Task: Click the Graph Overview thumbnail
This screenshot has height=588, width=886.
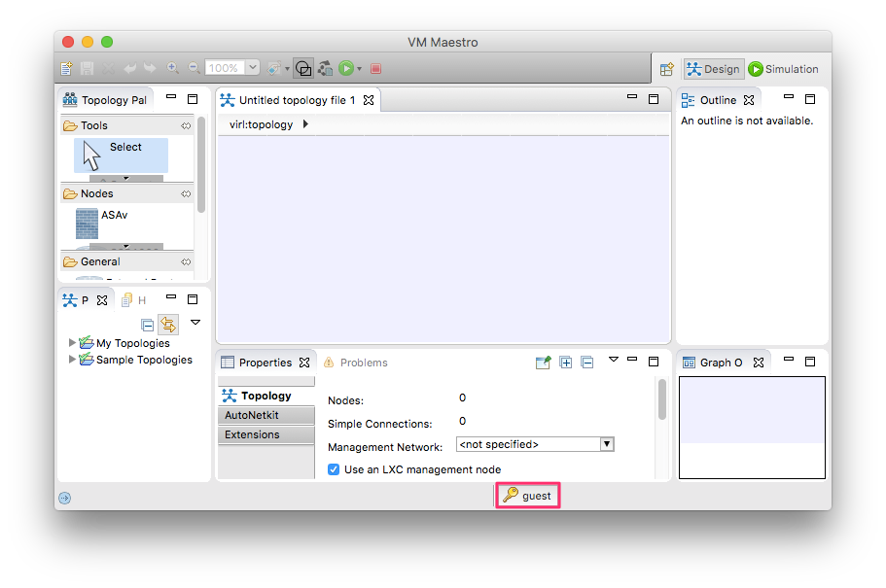Action: tap(752, 428)
